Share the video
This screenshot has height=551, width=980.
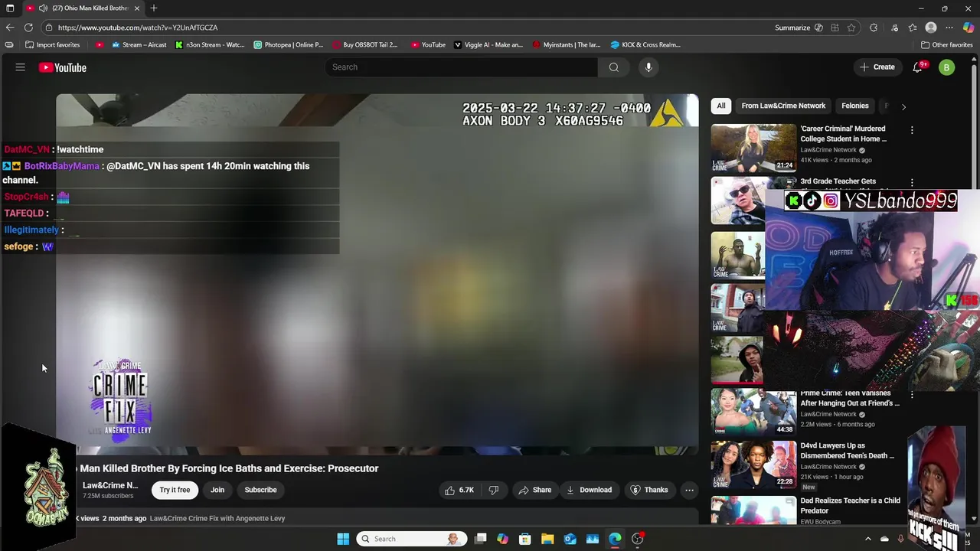click(534, 490)
